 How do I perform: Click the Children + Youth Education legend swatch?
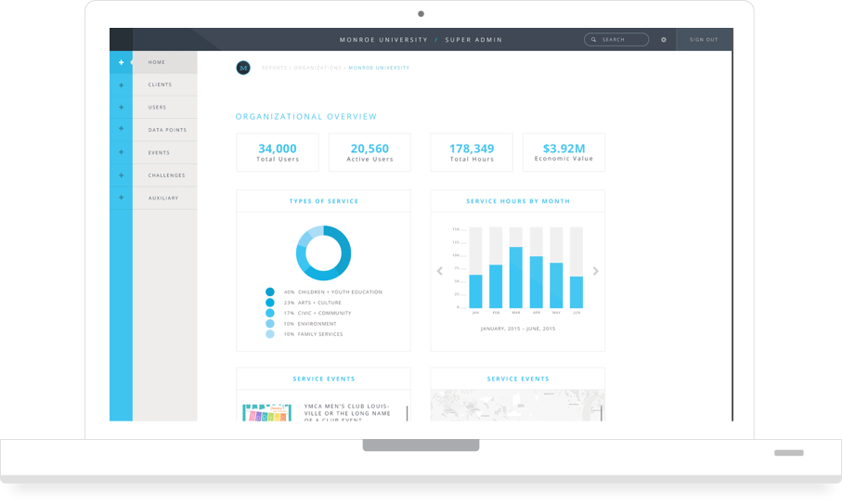270,291
